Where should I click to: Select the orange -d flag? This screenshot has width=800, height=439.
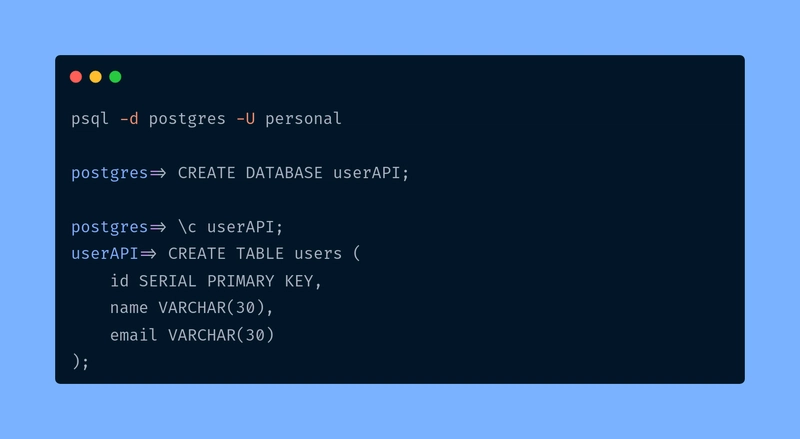click(129, 119)
